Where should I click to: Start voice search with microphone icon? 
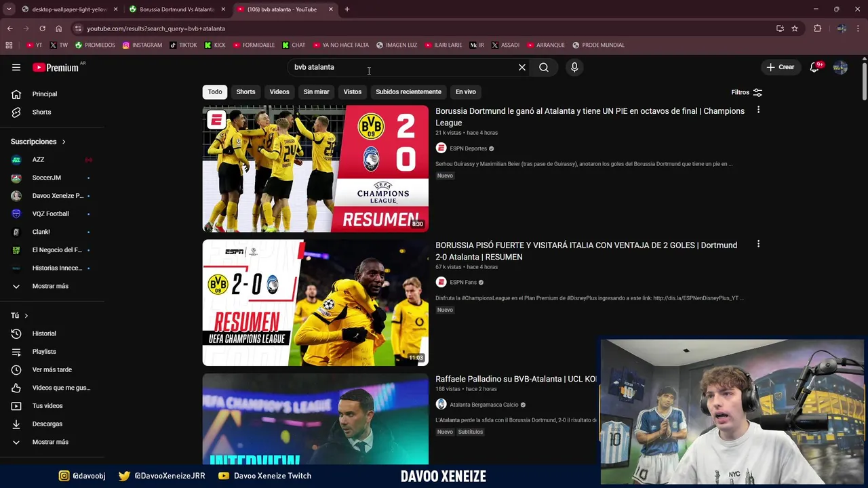[x=574, y=67]
